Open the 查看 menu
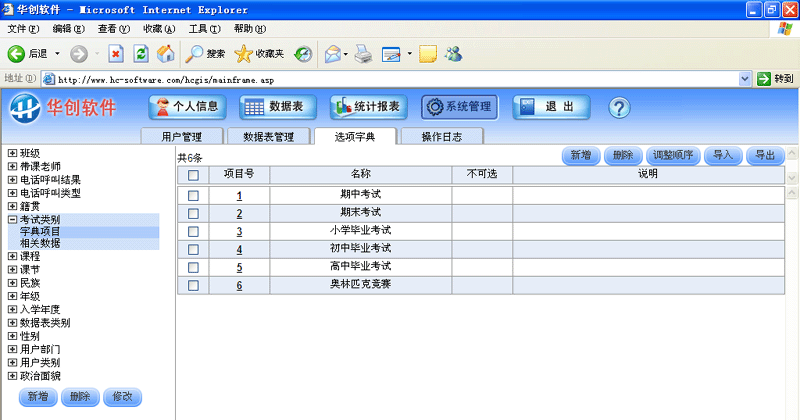 [x=114, y=29]
